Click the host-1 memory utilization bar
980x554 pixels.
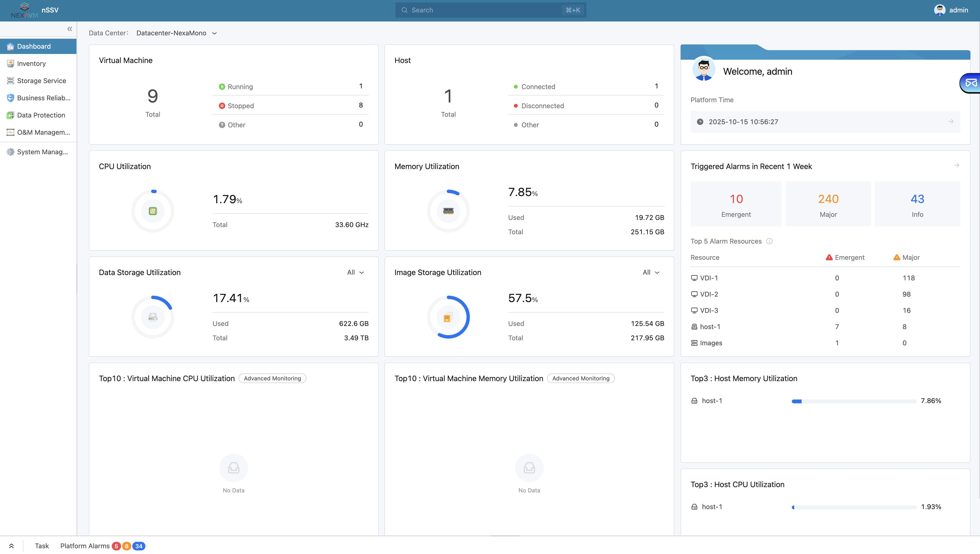coord(854,401)
